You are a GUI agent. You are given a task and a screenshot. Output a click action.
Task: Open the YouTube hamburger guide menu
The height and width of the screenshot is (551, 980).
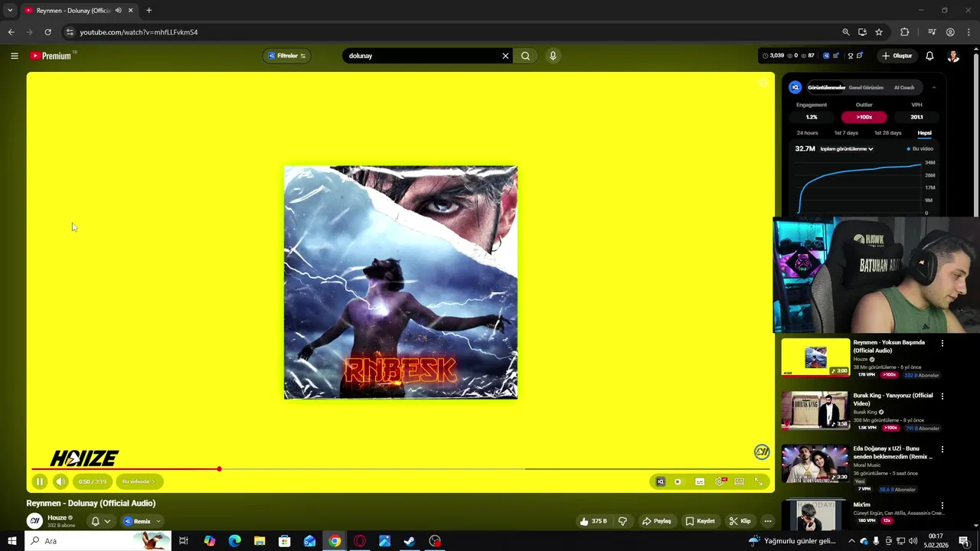tap(14, 56)
